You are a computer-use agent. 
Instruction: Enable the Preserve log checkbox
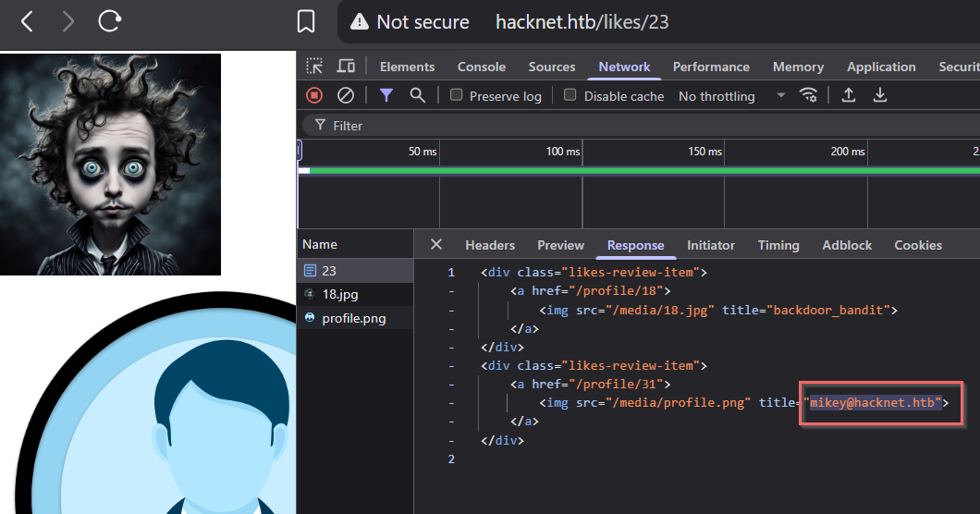pos(457,95)
